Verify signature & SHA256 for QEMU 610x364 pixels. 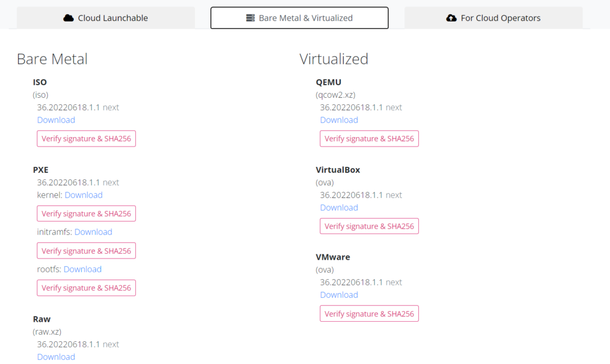pyautogui.click(x=369, y=139)
